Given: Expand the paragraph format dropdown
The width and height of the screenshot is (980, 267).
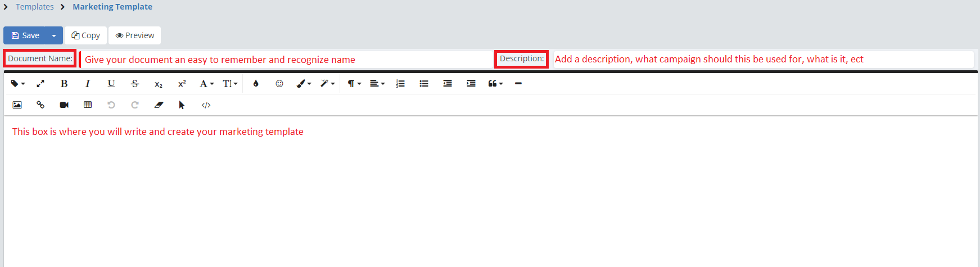Looking at the screenshot, I should tap(354, 84).
